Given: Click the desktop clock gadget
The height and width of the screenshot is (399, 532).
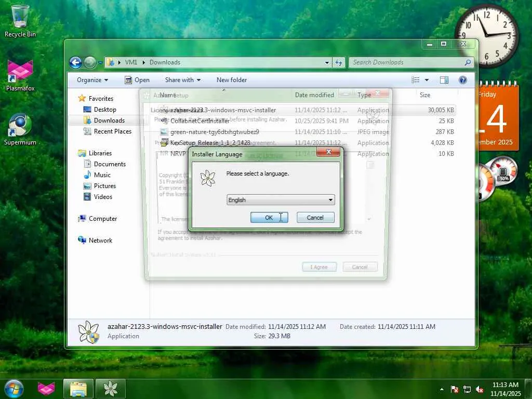Looking at the screenshot, I should pyautogui.click(x=486, y=35).
